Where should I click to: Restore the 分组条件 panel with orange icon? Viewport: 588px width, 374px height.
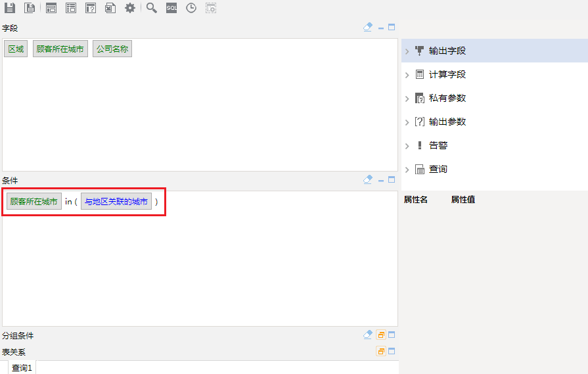(x=381, y=335)
